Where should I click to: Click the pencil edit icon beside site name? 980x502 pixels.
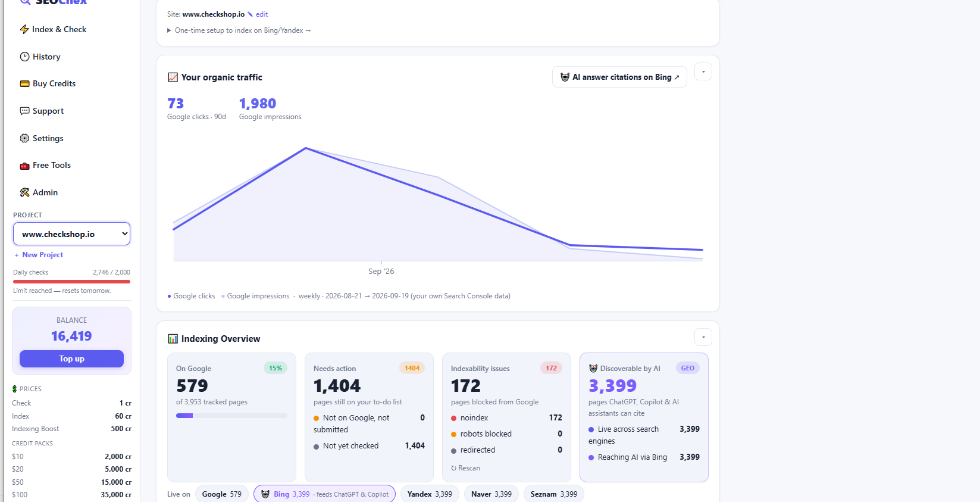251,14
